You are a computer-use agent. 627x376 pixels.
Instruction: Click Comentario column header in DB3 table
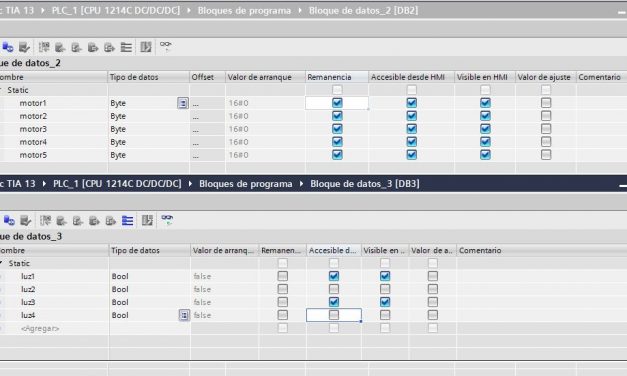(x=542, y=250)
